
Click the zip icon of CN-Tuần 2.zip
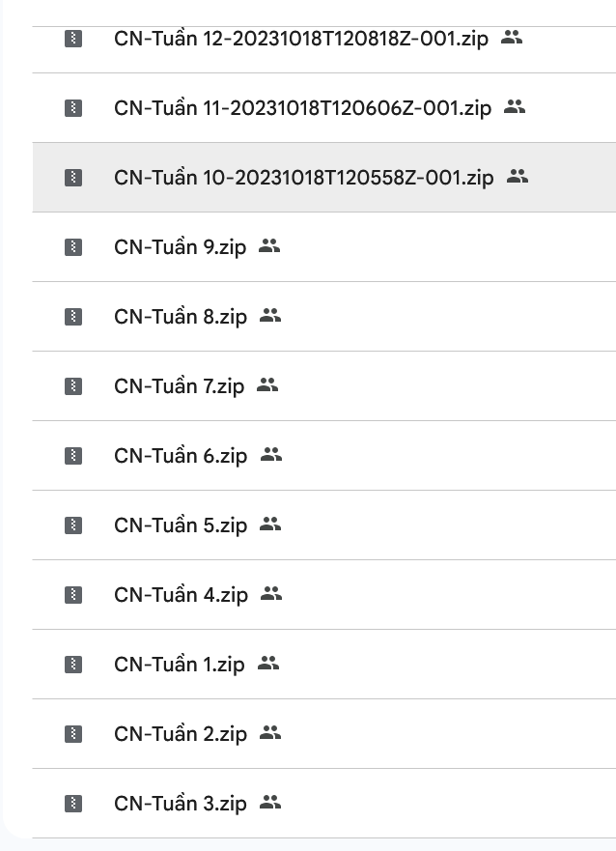73,734
